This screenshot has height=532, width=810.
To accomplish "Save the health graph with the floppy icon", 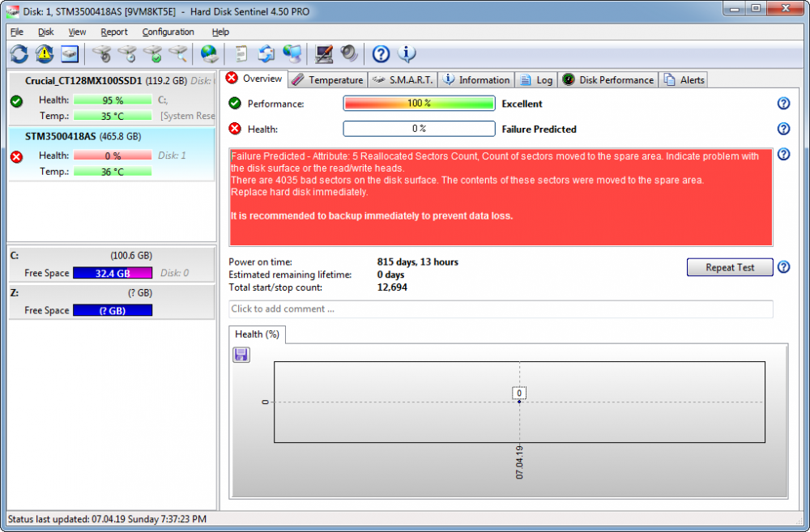I will click(x=241, y=354).
